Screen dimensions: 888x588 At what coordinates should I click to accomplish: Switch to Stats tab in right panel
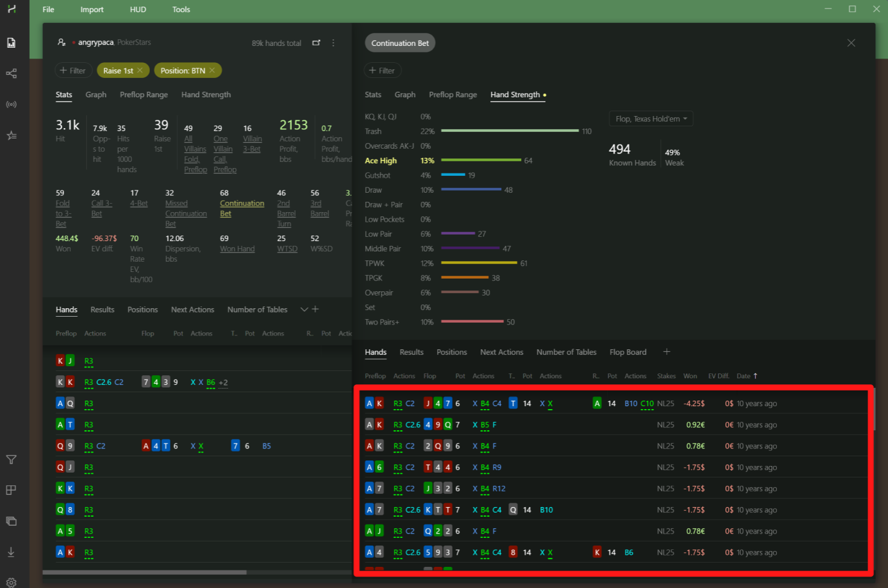373,94
